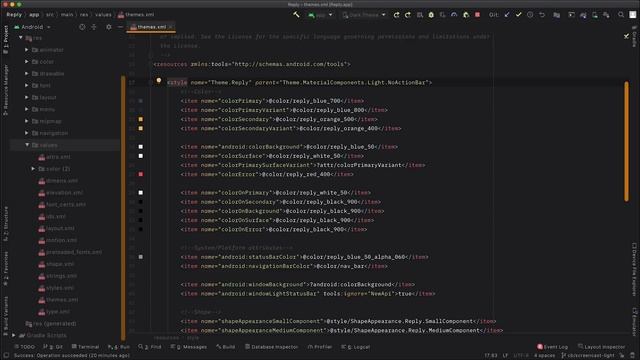
Task: Open the Terminal tool window
Action: point(85,347)
